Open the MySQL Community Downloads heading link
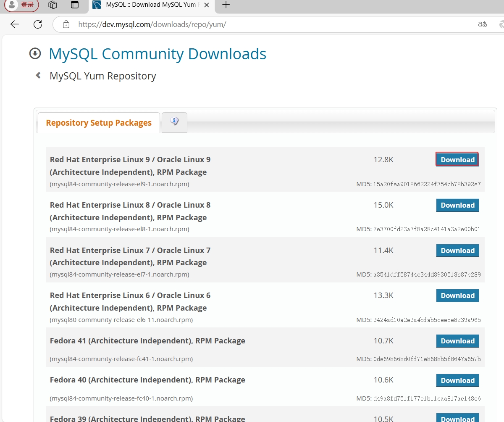This screenshot has width=504, height=422. click(157, 54)
